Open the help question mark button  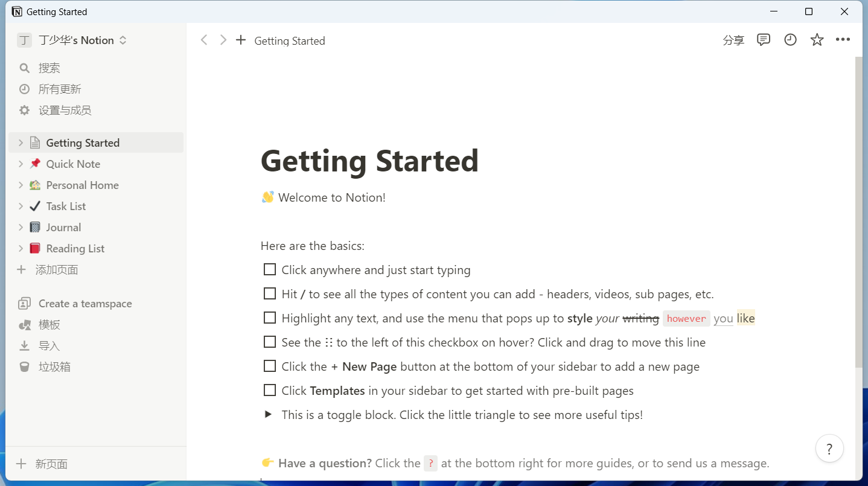coord(829,449)
